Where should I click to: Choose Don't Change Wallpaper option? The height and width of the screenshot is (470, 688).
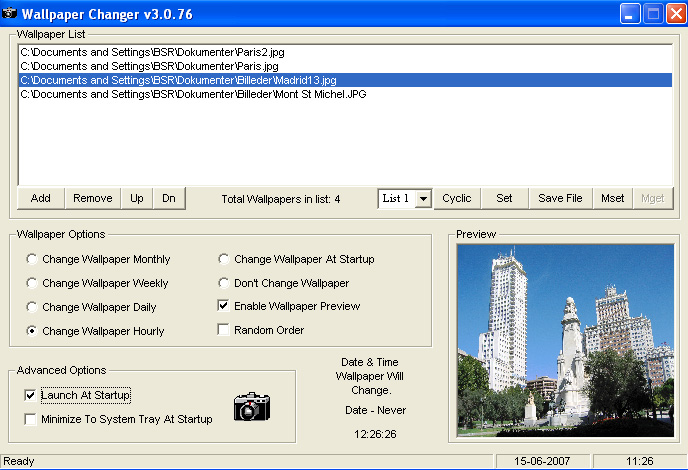coord(224,283)
